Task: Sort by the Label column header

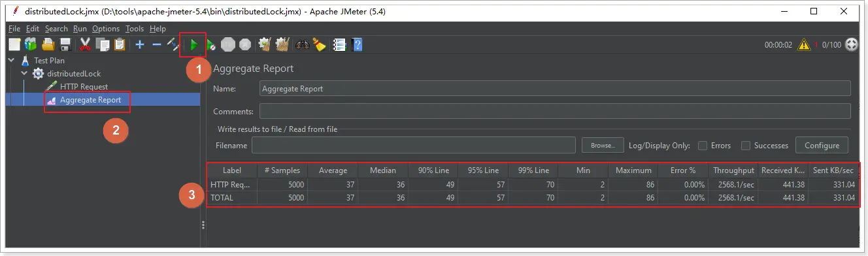Action: pos(232,170)
